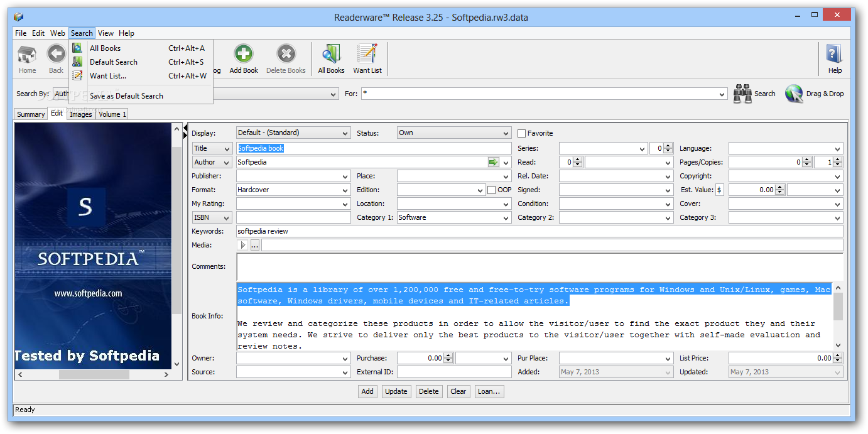Click the External ID input field

tap(454, 372)
